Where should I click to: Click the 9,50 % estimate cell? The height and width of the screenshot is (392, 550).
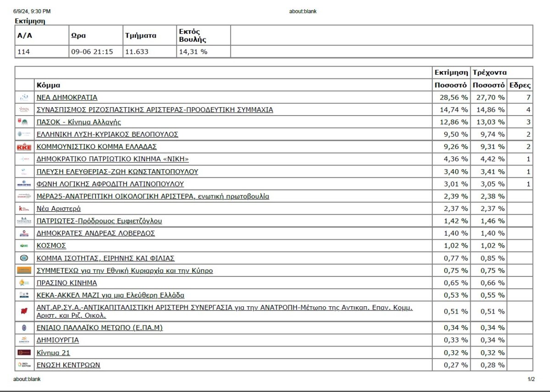[451, 135]
